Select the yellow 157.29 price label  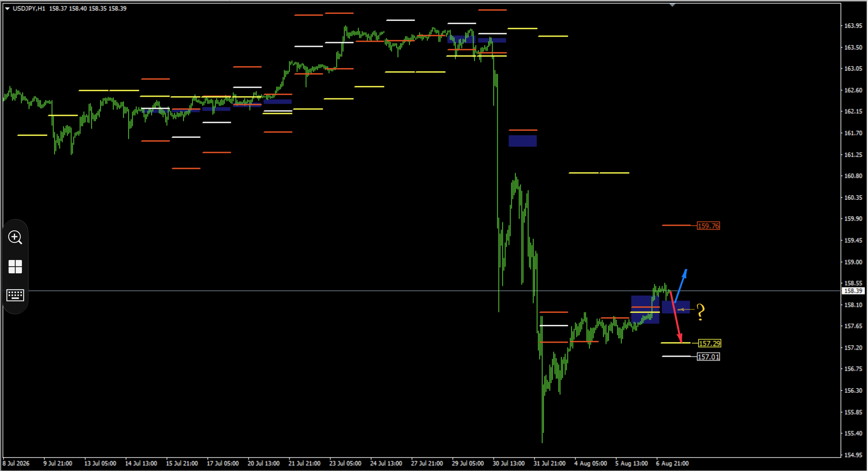tap(710, 343)
